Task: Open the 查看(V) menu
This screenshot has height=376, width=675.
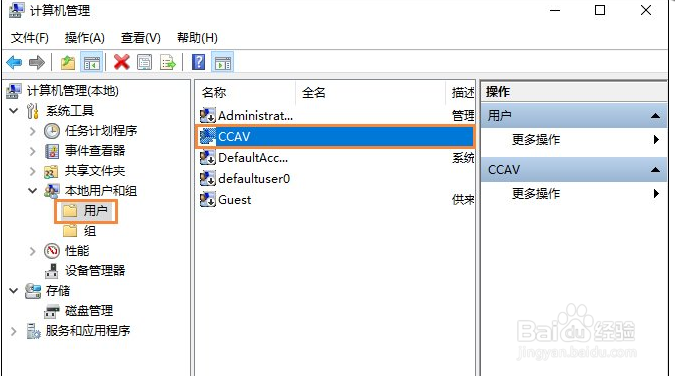Action: 141,38
